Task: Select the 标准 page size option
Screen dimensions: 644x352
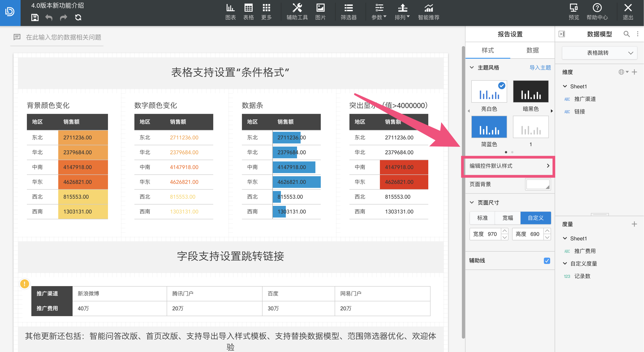Action: [482, 218]
